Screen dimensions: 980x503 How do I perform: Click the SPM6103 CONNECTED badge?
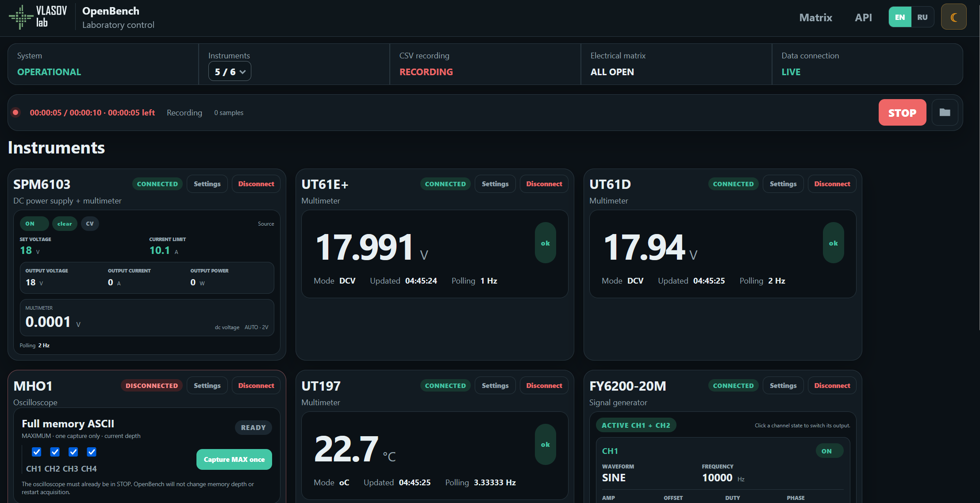click(x=157, y=184)
